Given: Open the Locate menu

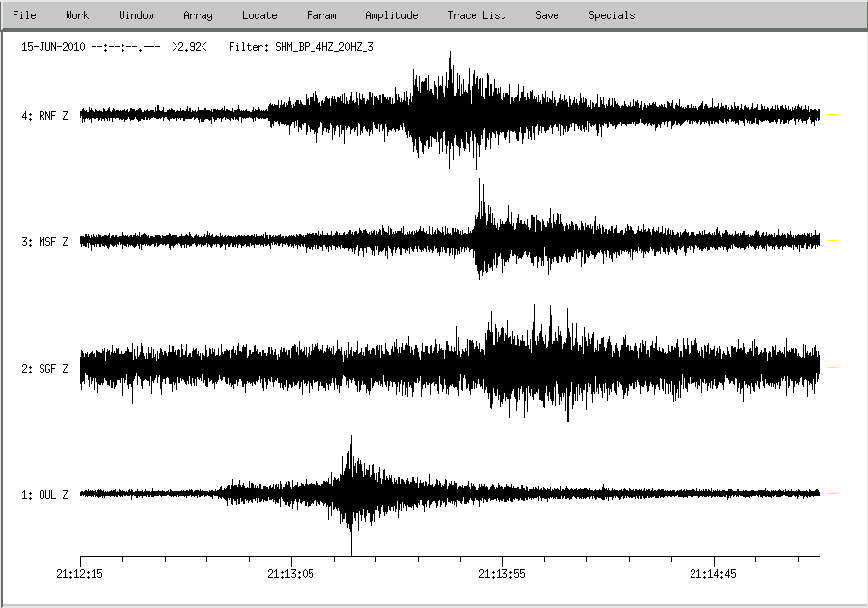Looking at the screenshot, I should 259,15.
